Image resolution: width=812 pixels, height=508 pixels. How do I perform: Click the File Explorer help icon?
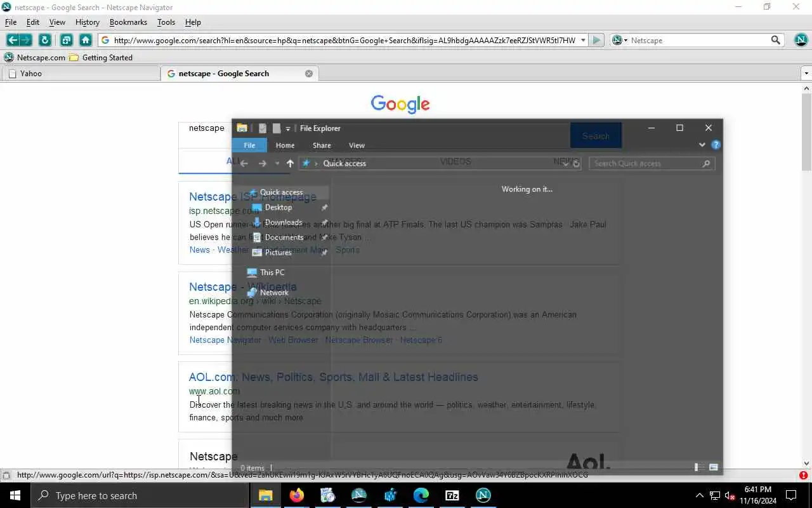pyautogui.click(x=716, y=145)
